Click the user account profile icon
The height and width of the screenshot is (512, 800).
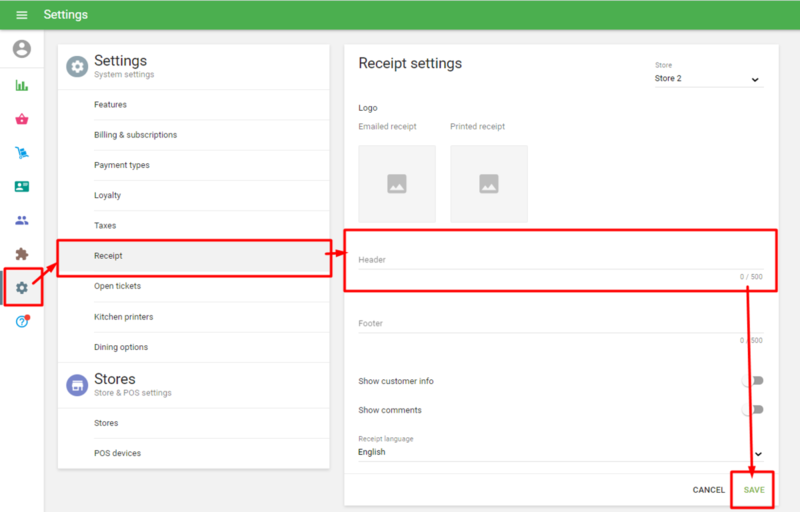[x=22, y=49]
